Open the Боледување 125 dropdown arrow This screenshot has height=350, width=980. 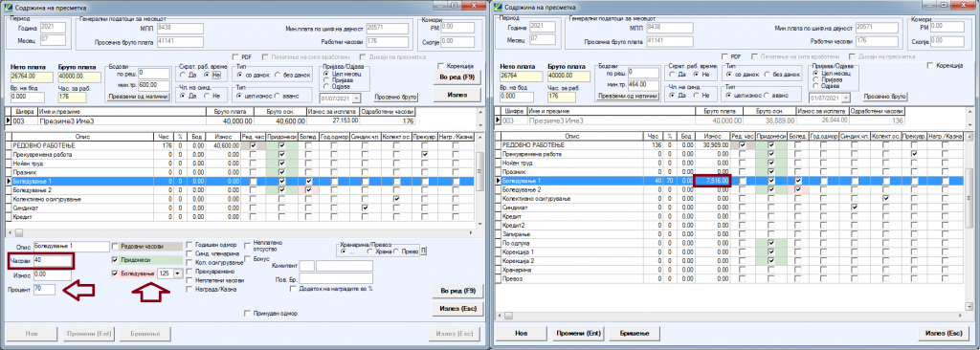click(x=177, y=273)
